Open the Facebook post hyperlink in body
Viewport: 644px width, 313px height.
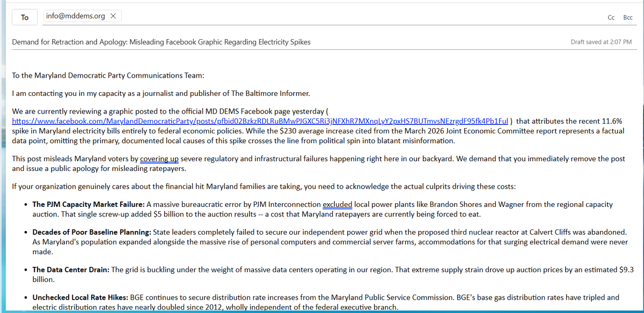click(260, 122)
